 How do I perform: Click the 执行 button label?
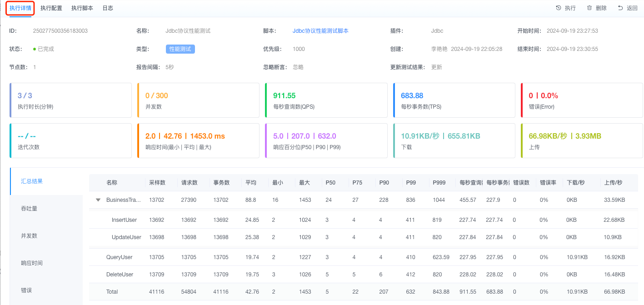coord(570,8)
